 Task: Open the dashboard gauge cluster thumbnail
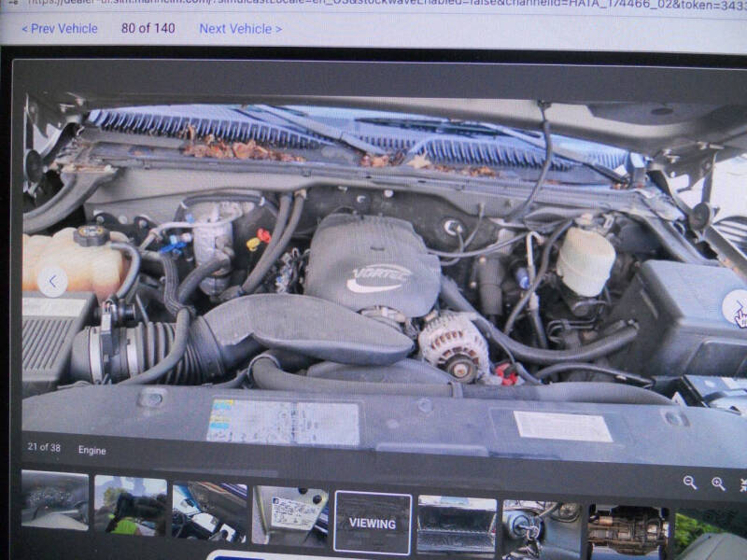[55, 500]
